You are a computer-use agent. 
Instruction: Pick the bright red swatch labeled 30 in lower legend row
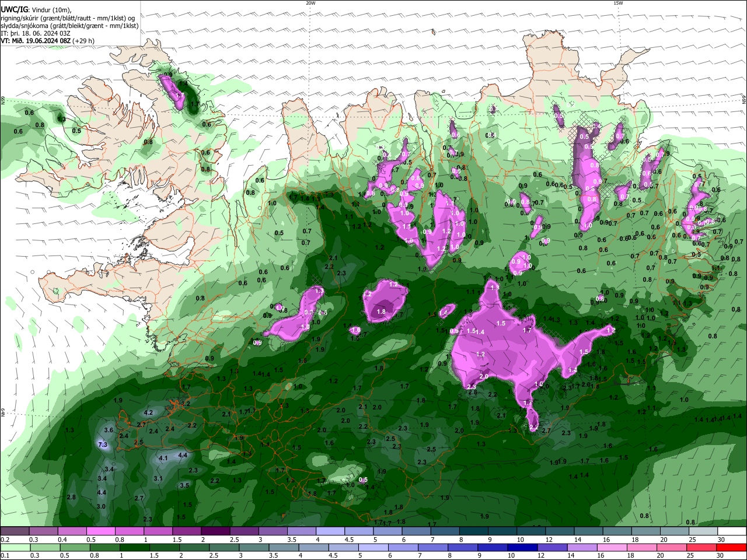point(732,548)
